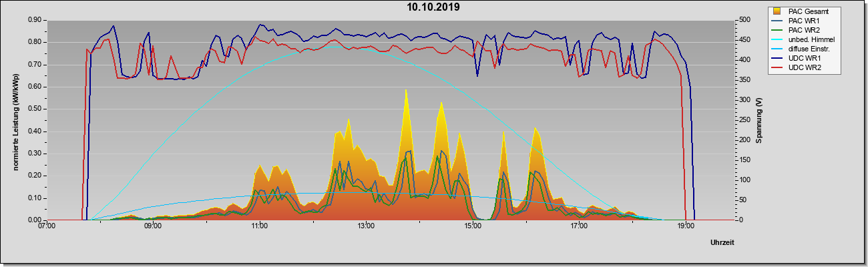Click the 19:00 time tick label
The image size is (868, 267).
click(x=686, y=227)
